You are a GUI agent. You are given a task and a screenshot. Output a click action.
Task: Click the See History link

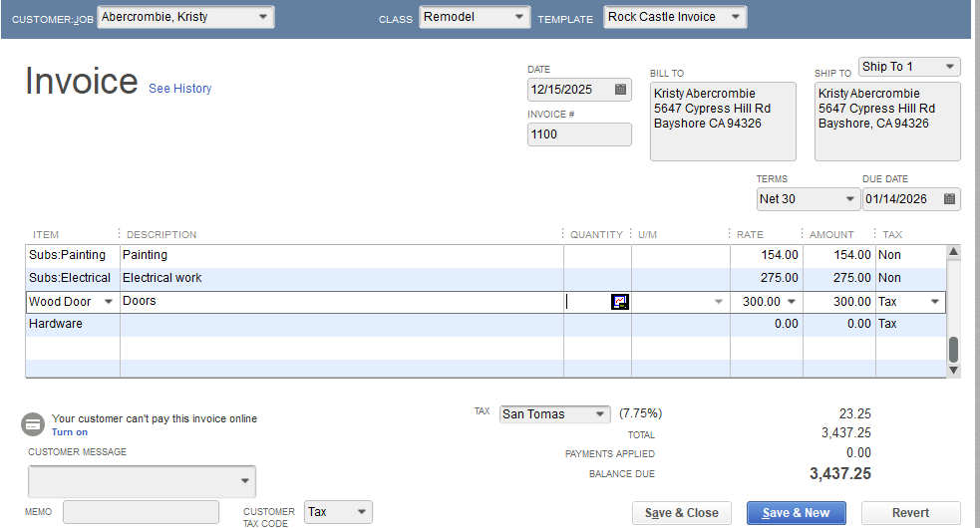180,88
